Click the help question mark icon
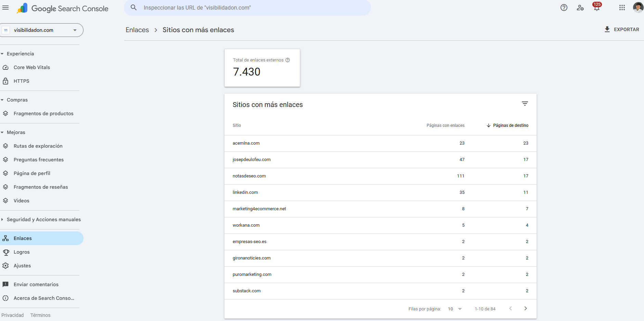 coord(564,8)
